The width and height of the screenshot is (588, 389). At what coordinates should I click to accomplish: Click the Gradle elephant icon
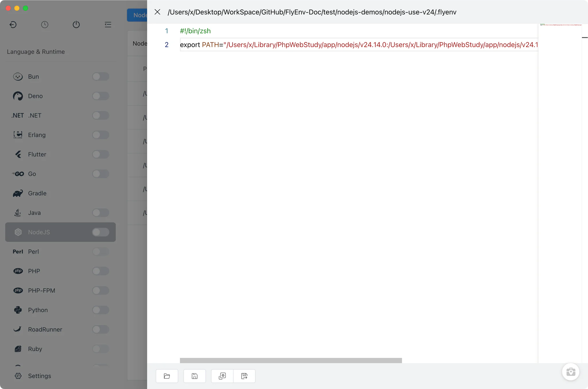coord(18,193)
